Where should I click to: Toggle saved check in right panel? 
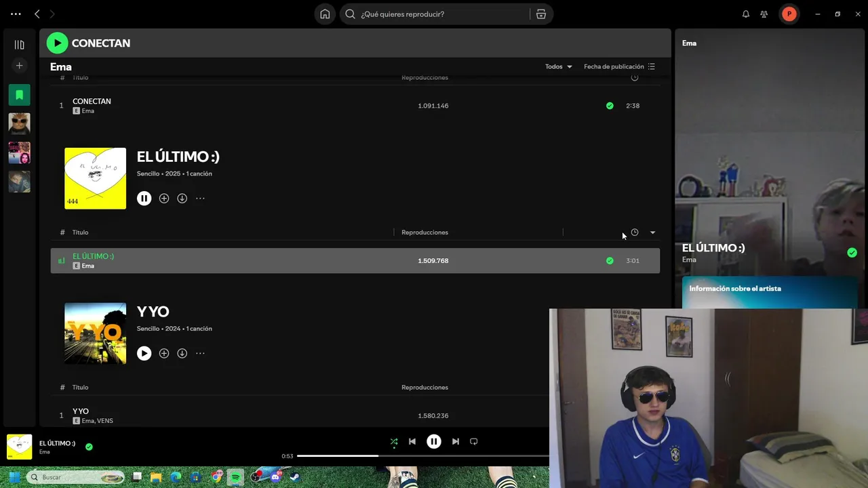pos(852,253)
